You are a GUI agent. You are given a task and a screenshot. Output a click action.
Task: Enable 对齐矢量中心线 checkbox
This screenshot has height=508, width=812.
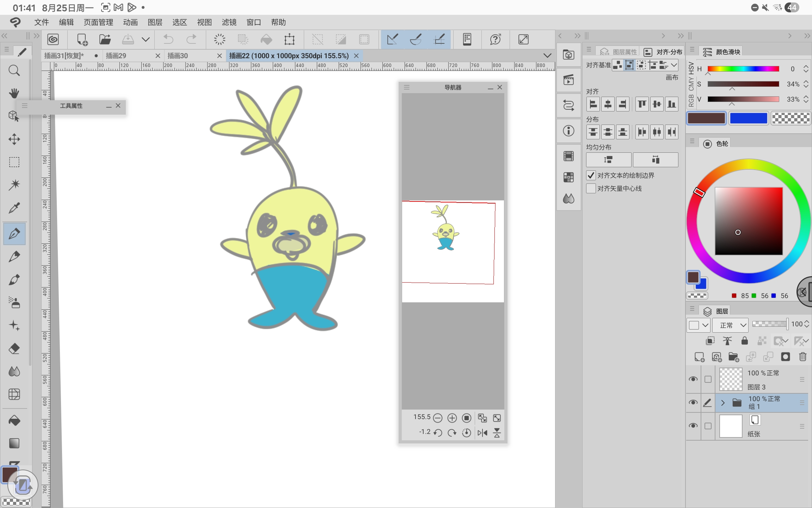pos(591,188)
